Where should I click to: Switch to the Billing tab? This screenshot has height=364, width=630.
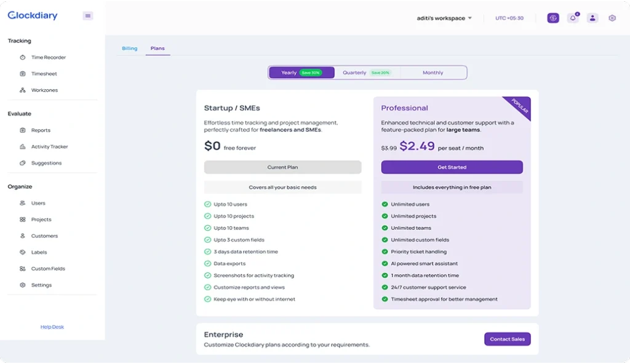(129, 49)
